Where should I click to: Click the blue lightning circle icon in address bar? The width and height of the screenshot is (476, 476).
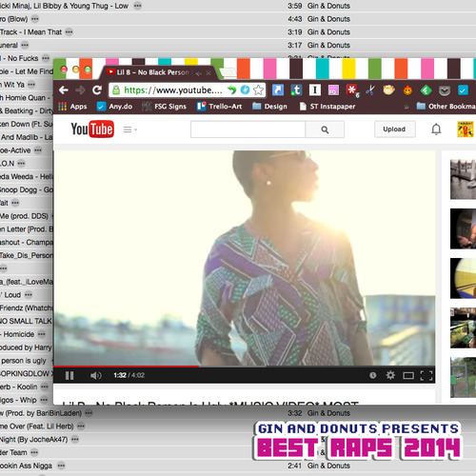tap(245, 89)
